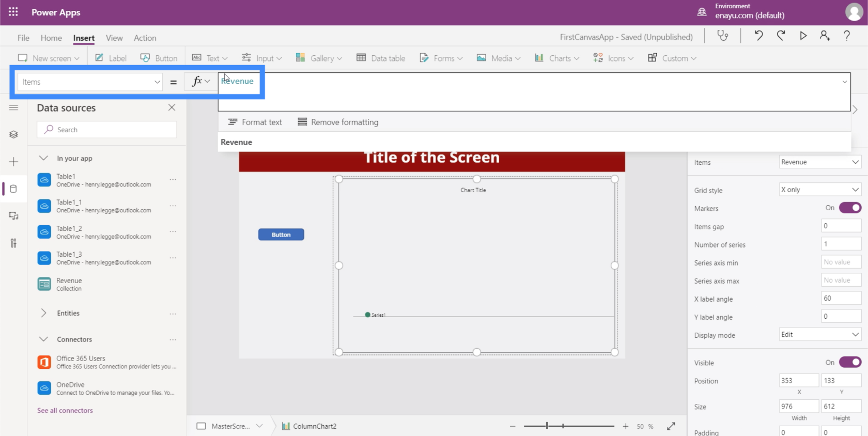Viewport: 868px width, 436px height.
Task: Open the user account avatar
Action: pyautogui.click(x=854, y=12)
